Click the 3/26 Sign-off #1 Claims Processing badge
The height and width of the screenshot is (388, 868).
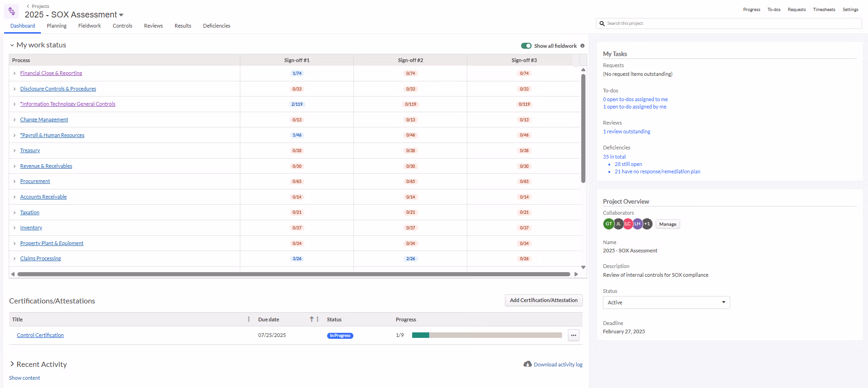tap(297, 259)
